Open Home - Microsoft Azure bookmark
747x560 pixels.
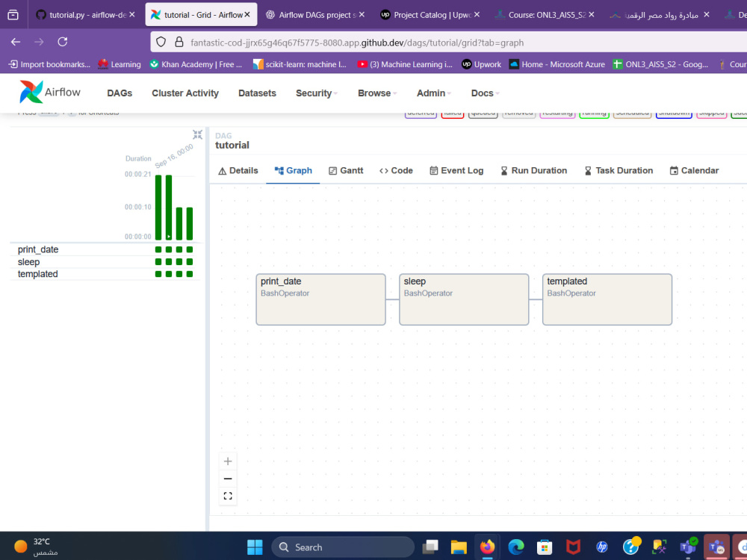tap(557, 64)
